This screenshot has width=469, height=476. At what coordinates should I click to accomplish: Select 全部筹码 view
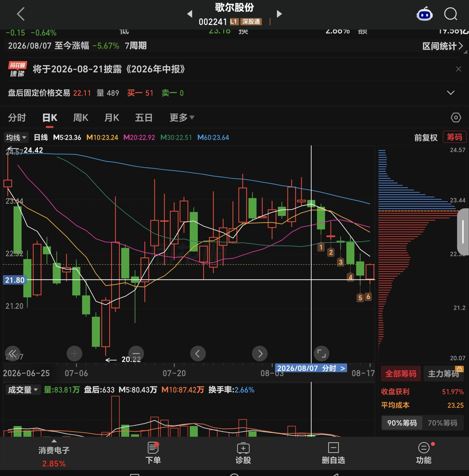pyautogui.click(x=401, y=374)
